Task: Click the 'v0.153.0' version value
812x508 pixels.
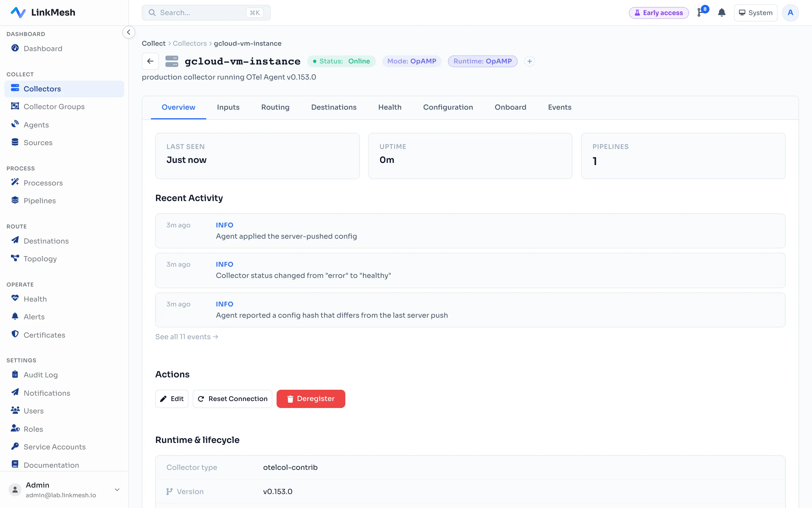Action: pos(278,492)
